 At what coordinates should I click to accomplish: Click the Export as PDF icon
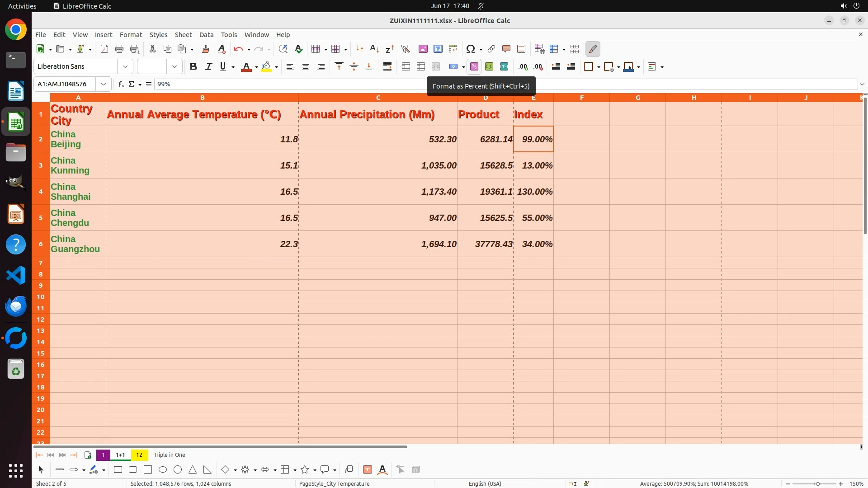(x=104, y=49)
